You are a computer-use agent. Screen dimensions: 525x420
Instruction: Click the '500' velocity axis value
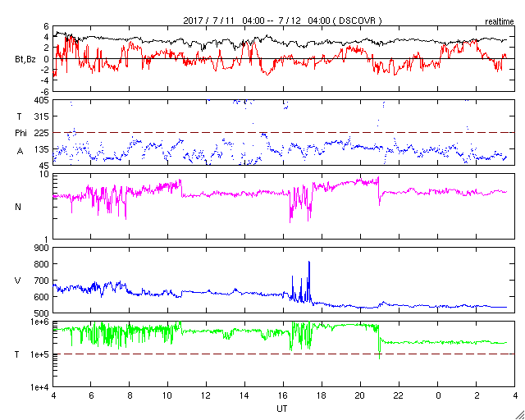coord(43,313)
